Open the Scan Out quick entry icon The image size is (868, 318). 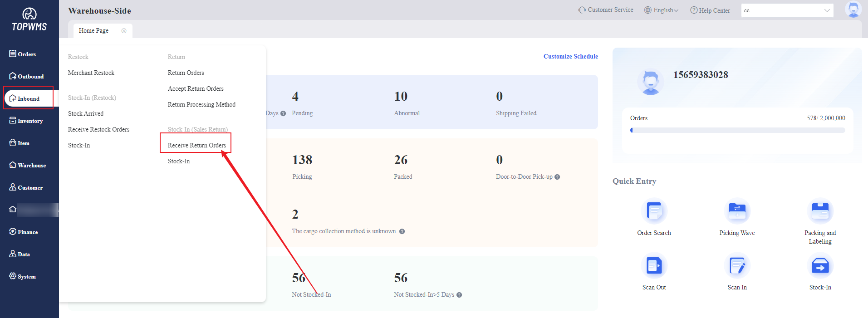654,266
